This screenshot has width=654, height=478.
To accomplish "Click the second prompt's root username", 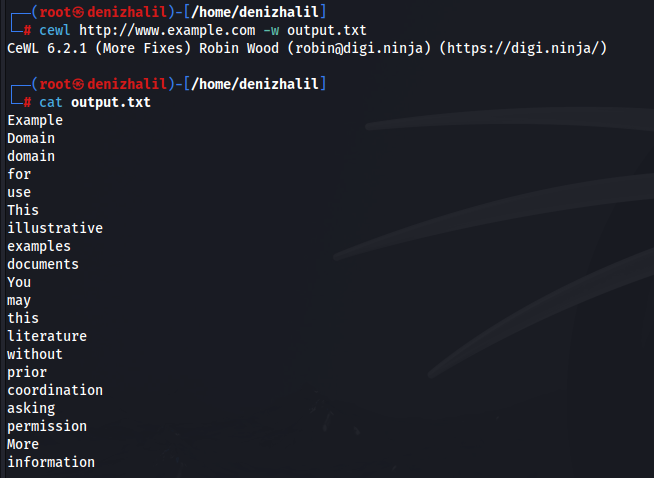I will (x=55, y=84).
